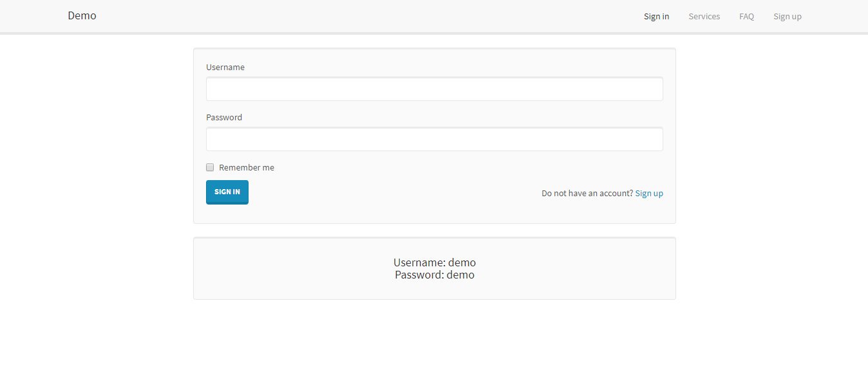This screenshot has height=366, width=868.
Task: Click the 'Do not have an account?' text
Action: pyautogui.click(x=587, y=194)
